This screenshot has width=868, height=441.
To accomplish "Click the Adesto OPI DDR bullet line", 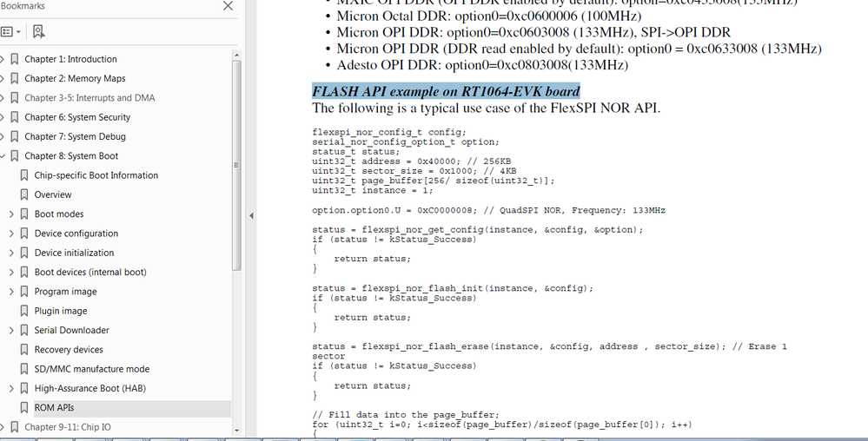I will (482, 65).
